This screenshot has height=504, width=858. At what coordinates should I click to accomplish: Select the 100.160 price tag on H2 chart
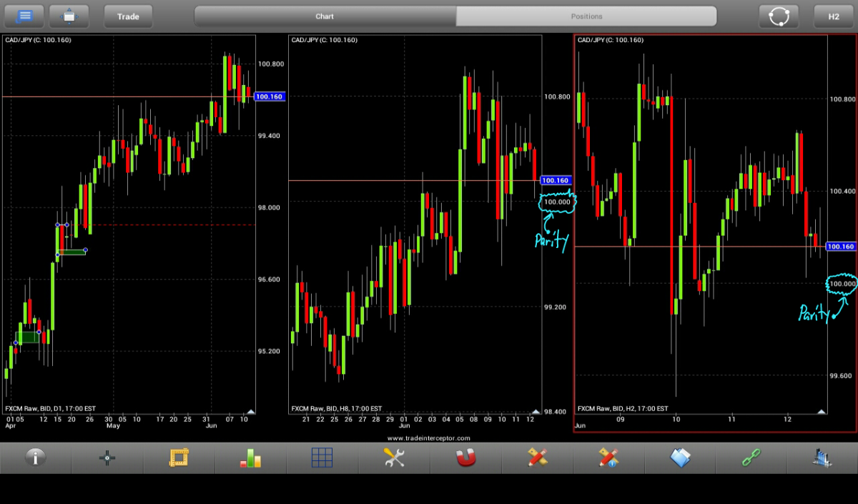(x=841, y=247)
